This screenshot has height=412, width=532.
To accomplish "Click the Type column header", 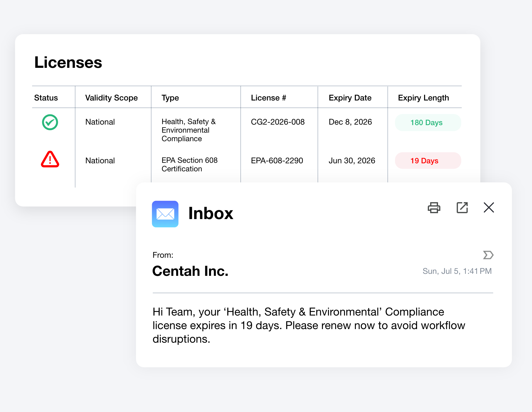I will click(x=170, y=98).
